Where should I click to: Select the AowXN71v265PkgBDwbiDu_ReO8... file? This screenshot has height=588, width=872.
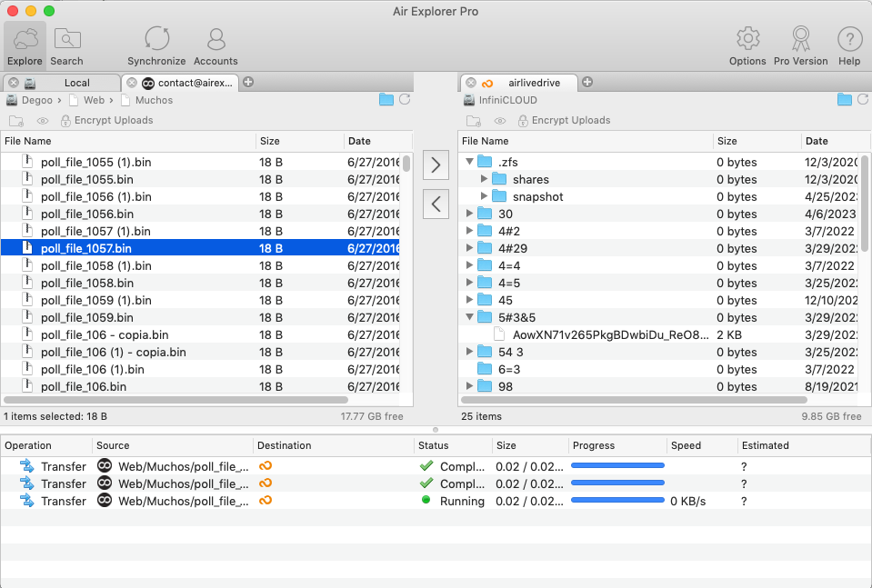coord(659,334)
